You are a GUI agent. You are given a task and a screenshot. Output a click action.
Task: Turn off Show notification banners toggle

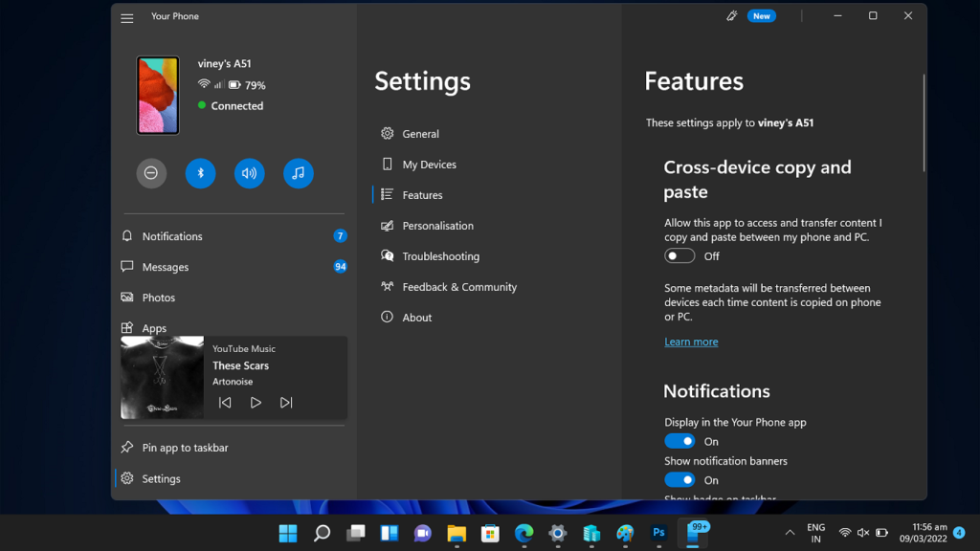[679, 480]
